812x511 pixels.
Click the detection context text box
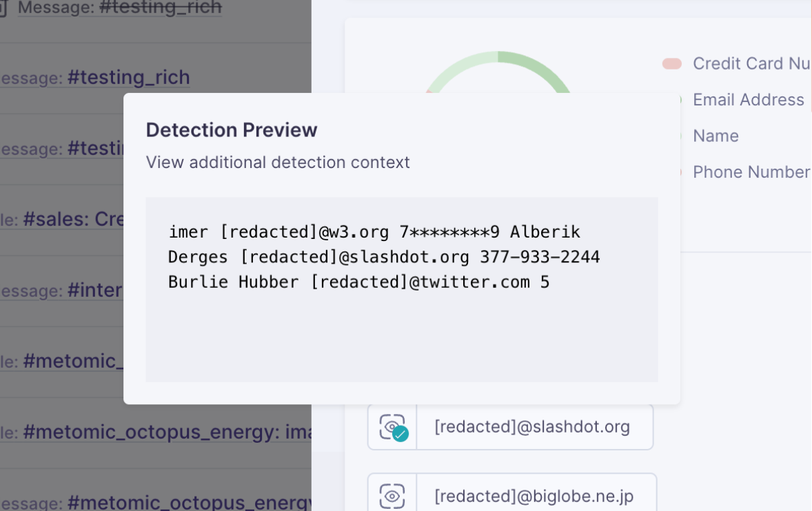[x=401, y=289]
